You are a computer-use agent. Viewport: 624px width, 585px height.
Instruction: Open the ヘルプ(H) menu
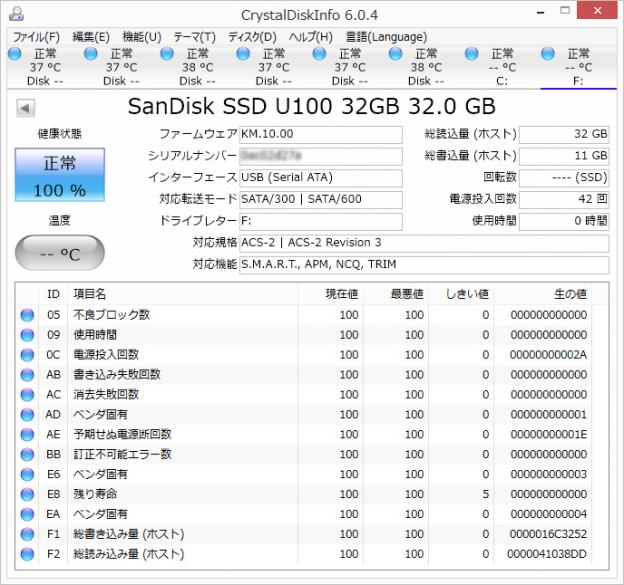(x=311, y=37)
